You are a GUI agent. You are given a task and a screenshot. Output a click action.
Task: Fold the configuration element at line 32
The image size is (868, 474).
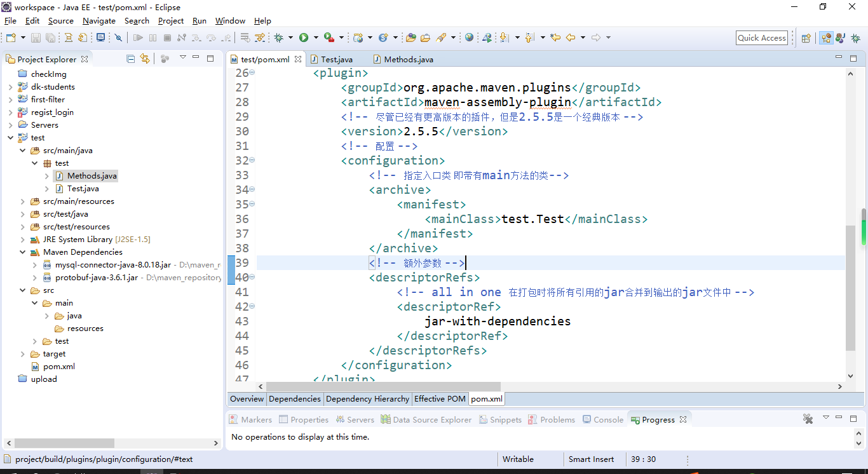pos(252,161)
